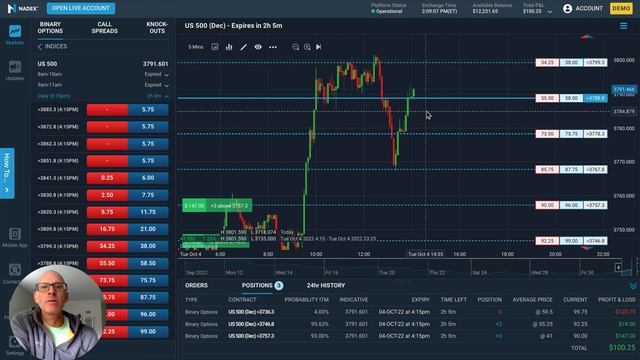Collapse the bottom positions panel
The height and width of the screenshot is (360, 640).
pos(633,286)
